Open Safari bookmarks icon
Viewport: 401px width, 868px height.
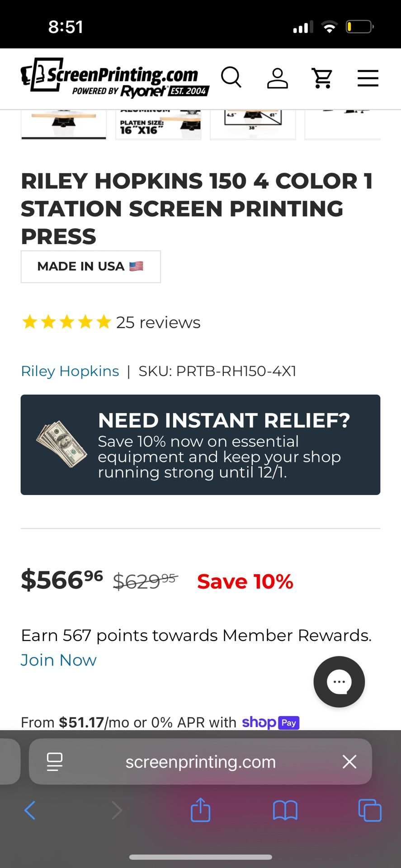285,810
